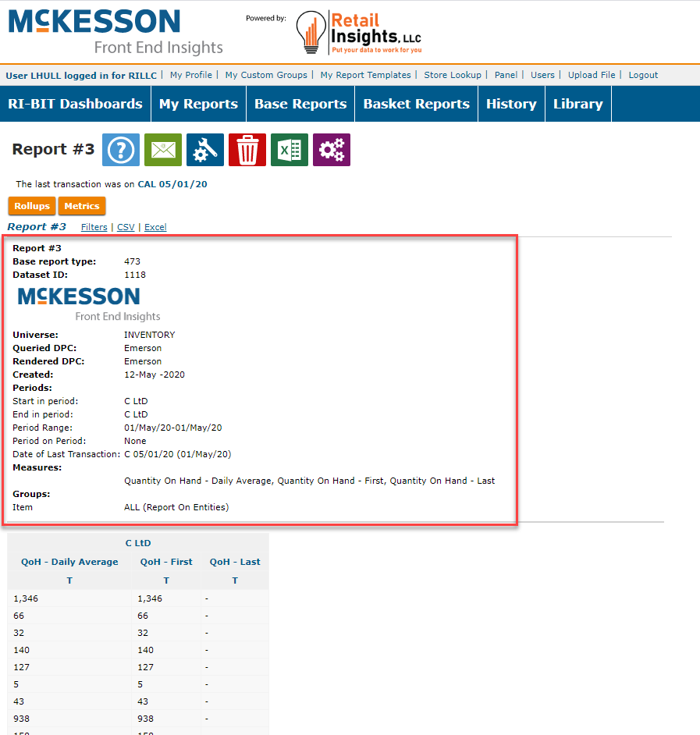Export with the green Excel icon
Viewport: 700px width, 735px height.
[x=290, y=150]
